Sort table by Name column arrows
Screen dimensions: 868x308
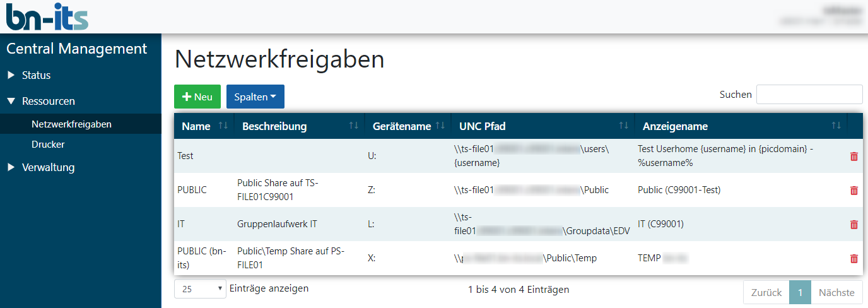223,126
